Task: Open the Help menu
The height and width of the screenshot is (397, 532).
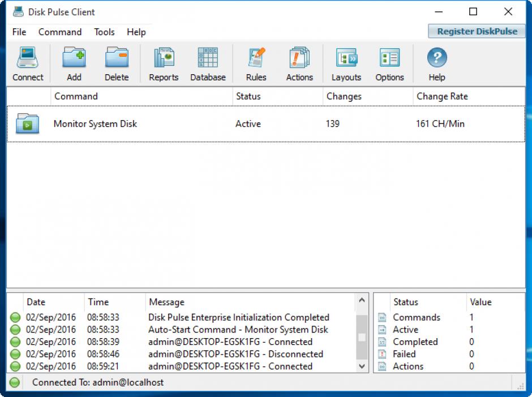Action: click(136, 32)
